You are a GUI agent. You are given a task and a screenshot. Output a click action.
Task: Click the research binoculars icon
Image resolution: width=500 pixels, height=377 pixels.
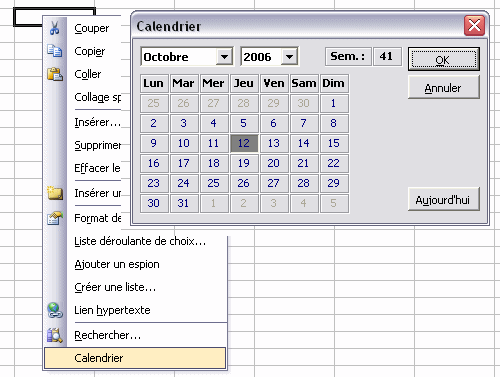55,335
